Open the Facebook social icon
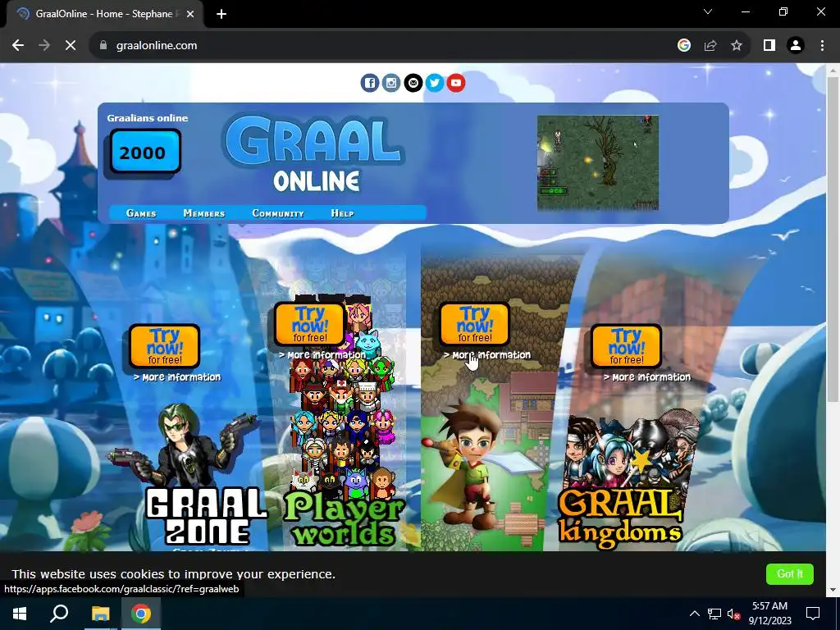The height and width of the screenshot is (630, 840). [x=370, y=83]
